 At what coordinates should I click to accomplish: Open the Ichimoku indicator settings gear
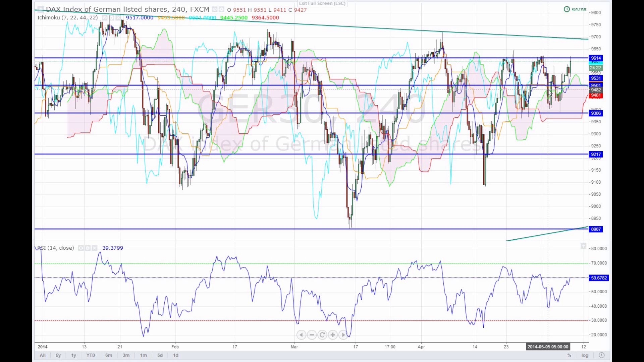(112, 18)
